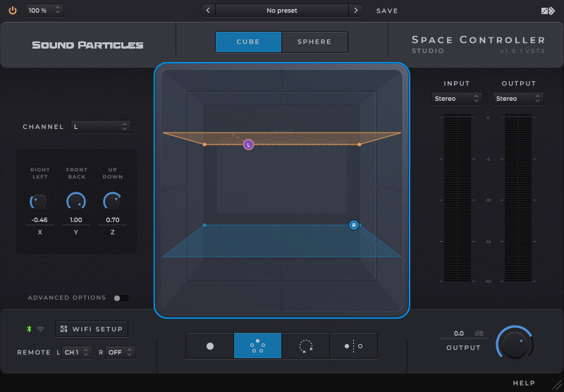The height and width of the screenshot is (392, 564).
Task: Click the Output gain knob
Action: (515, 344)
